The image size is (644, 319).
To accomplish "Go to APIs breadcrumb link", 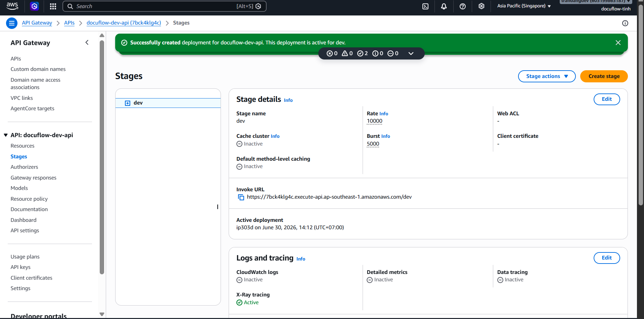I will point(69,23).
